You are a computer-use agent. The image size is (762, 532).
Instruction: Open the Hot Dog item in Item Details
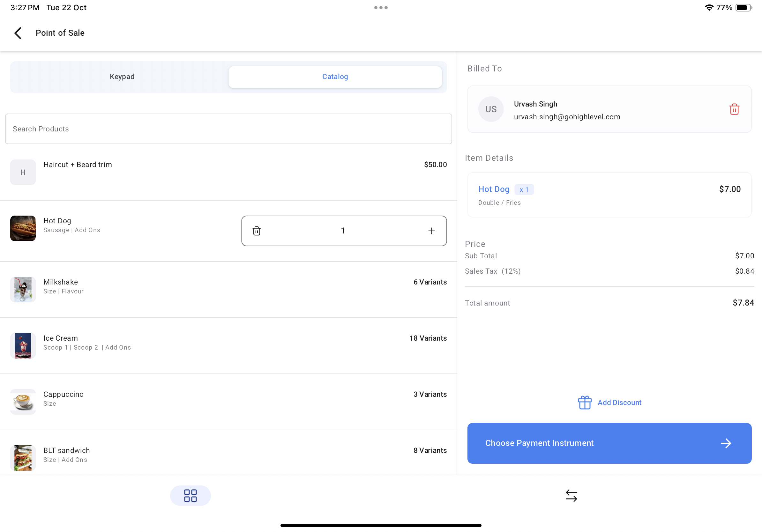click(494, 189)
